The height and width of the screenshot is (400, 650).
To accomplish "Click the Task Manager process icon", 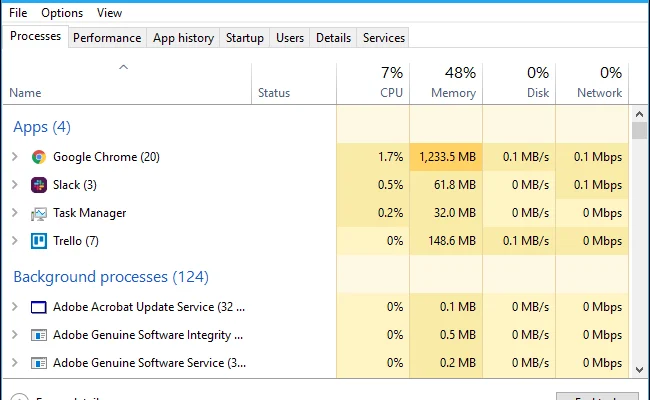I will coord(39,213).
